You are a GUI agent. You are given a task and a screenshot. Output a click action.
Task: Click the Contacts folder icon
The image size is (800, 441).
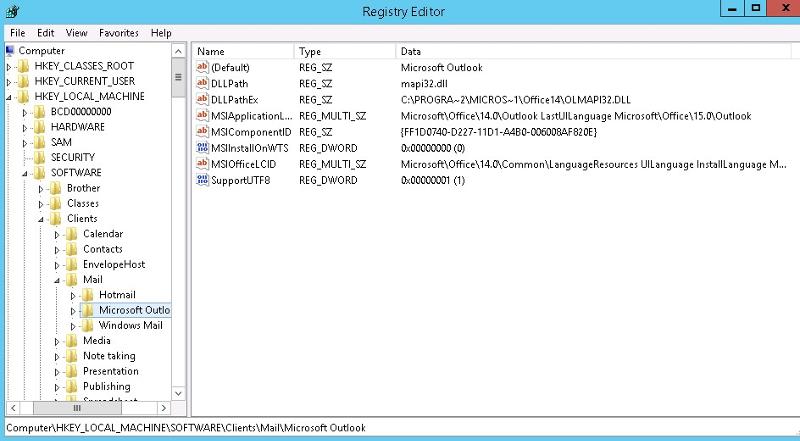point(72,250)
